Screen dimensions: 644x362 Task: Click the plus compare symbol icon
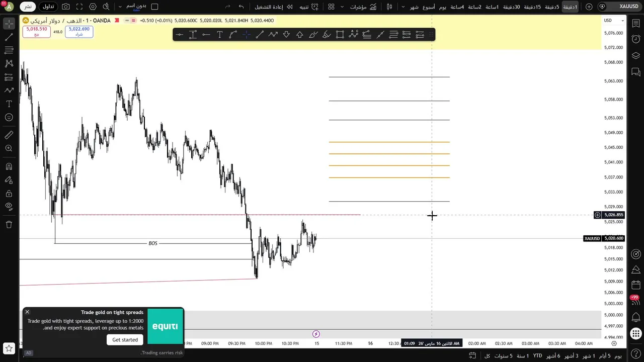(x=589, y=7)
